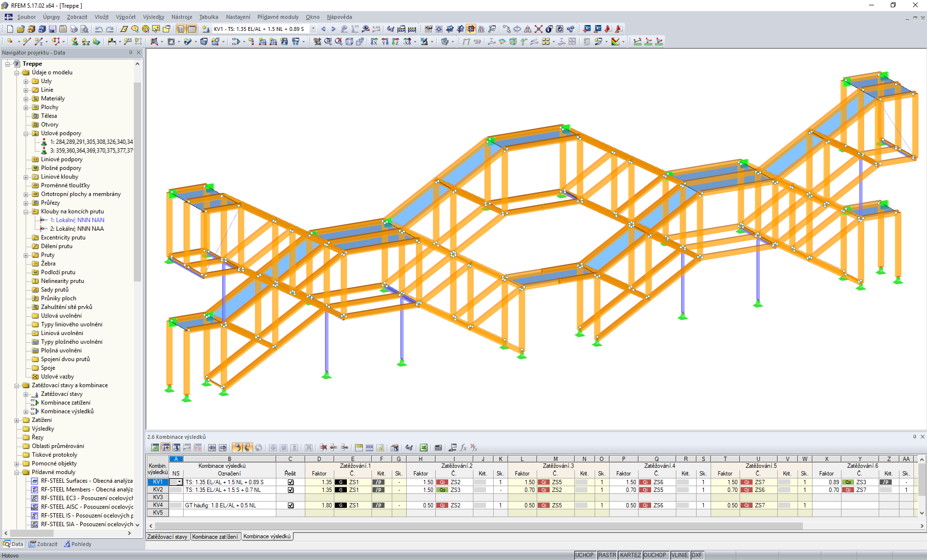This screenshot has width=927, height=560.
Task: Export the table to Excel
Action: click(424, 448)
